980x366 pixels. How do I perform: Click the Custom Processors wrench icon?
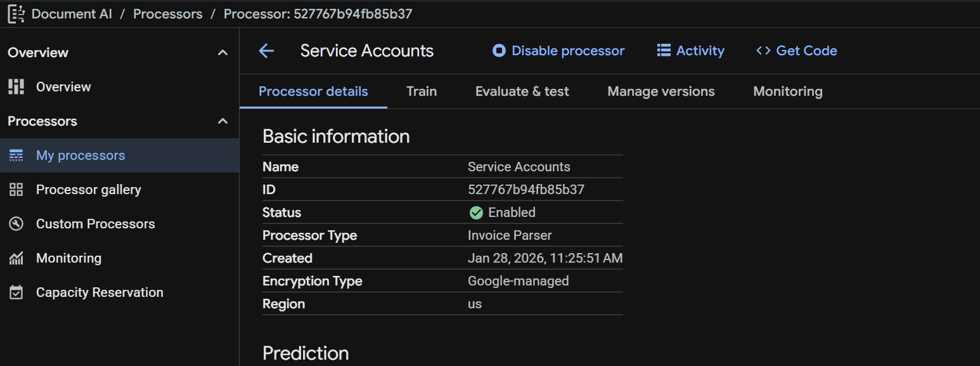click(x=16, y=224)
